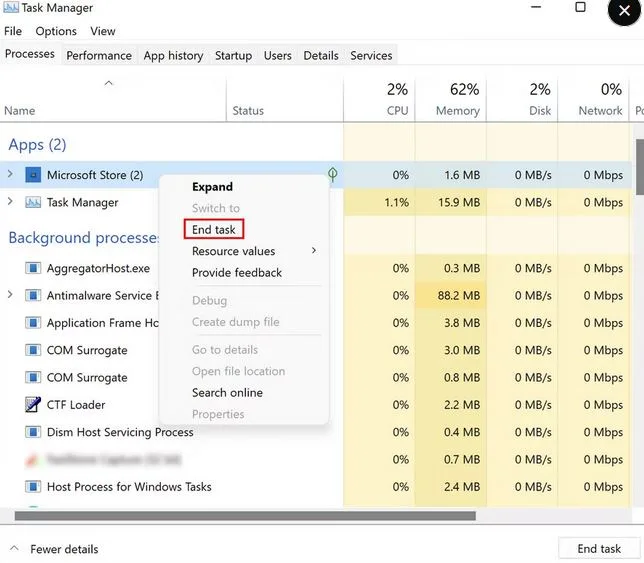Switch to the App history tab
The height and width of the screenshot is (563, 644).
tap(173, 55)
